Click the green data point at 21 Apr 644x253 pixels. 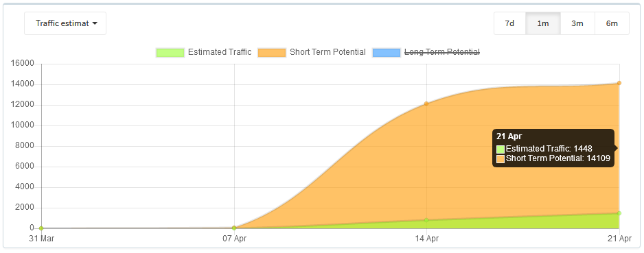(619, 213)
